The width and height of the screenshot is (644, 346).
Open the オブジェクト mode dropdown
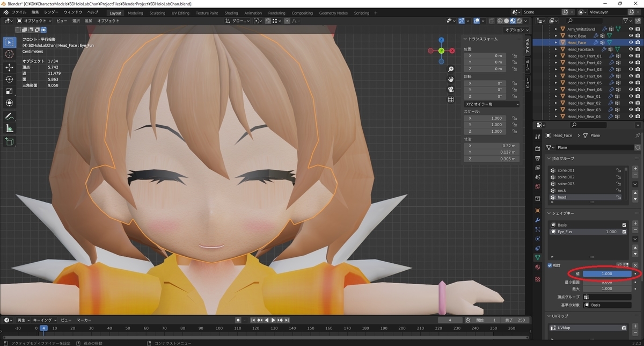(35, 21)
